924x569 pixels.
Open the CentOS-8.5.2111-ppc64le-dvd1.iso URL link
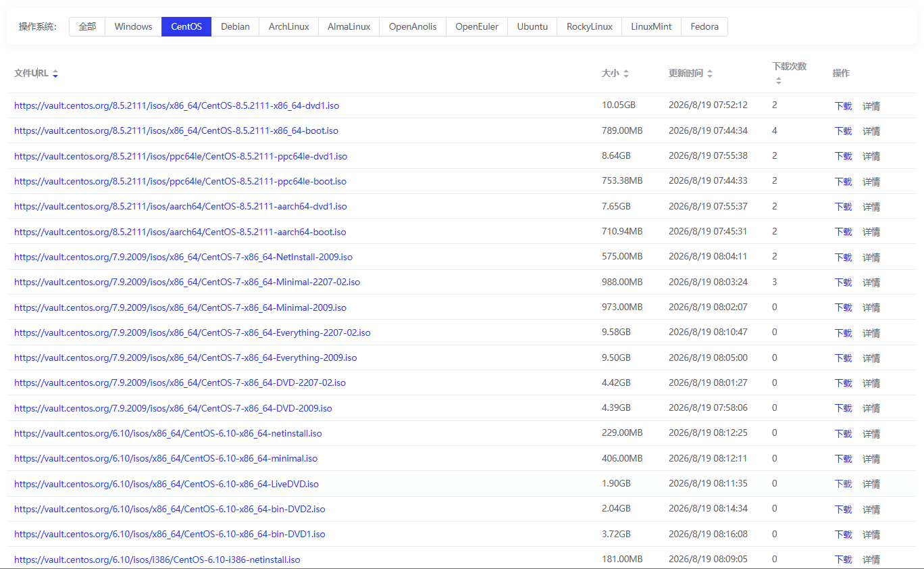[x=180, y=156]
